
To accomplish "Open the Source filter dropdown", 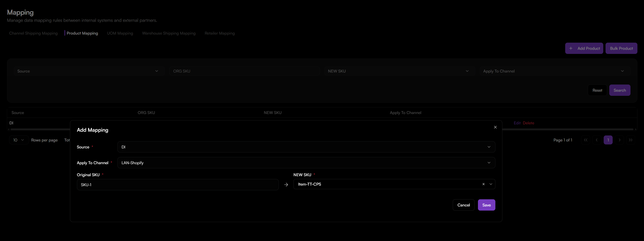I will 89,71.
